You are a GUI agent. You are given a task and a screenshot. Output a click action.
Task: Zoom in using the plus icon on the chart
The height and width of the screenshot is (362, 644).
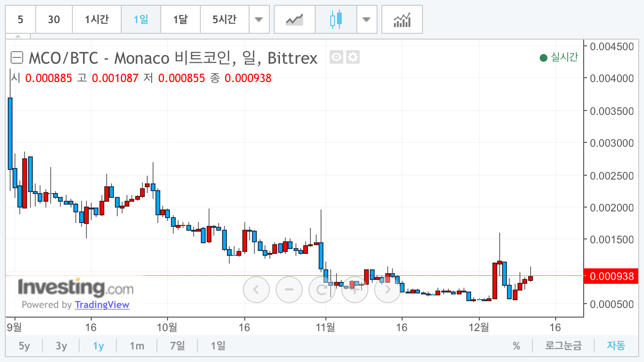355,290
